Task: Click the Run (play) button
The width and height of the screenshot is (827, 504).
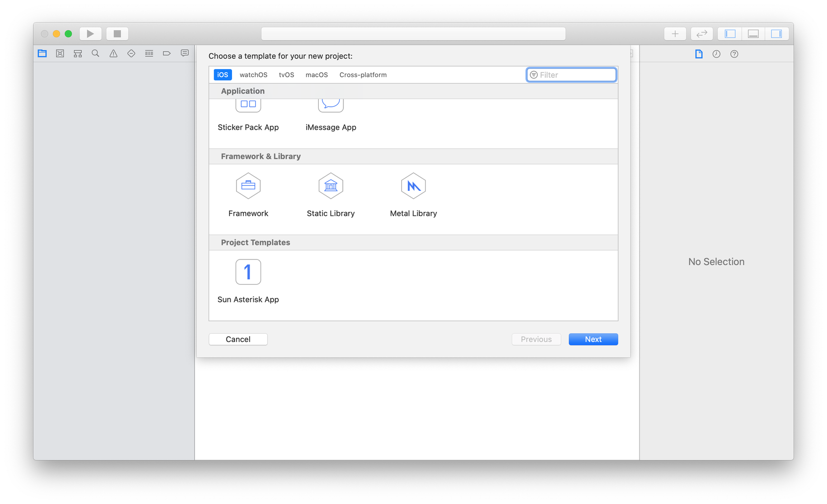Action: pyautogui.click(x=90, y=34)
